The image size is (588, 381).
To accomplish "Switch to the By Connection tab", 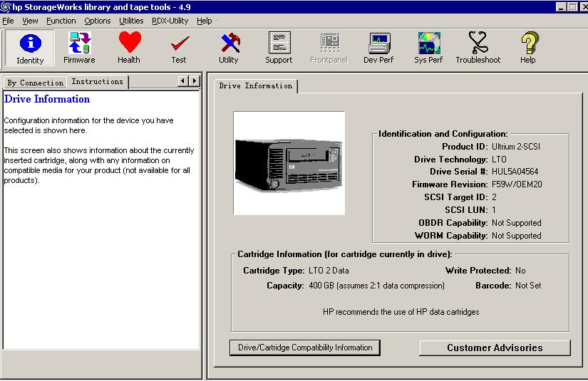I will click(x=35, y=83).
